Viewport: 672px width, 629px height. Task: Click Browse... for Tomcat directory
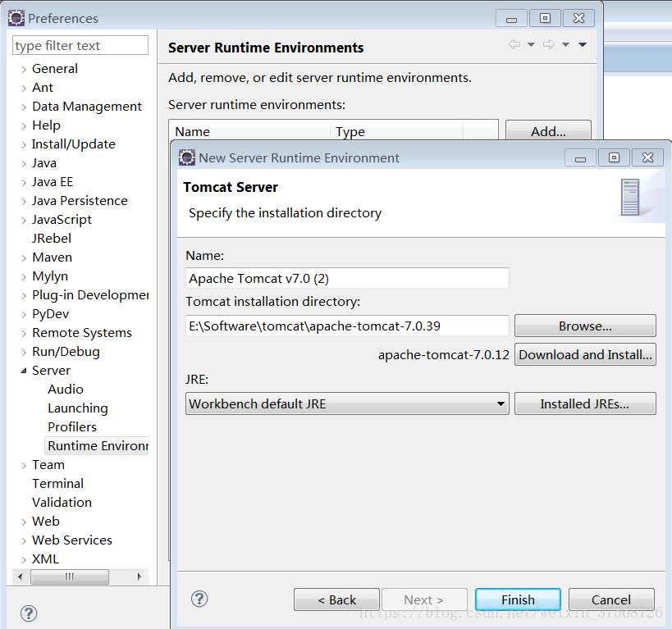click(x=585, y=326)
